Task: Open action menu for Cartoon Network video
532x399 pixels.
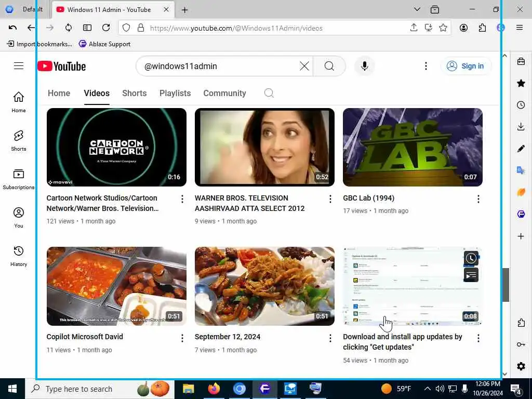Action: pyautogui.click(x=182, y=199)
